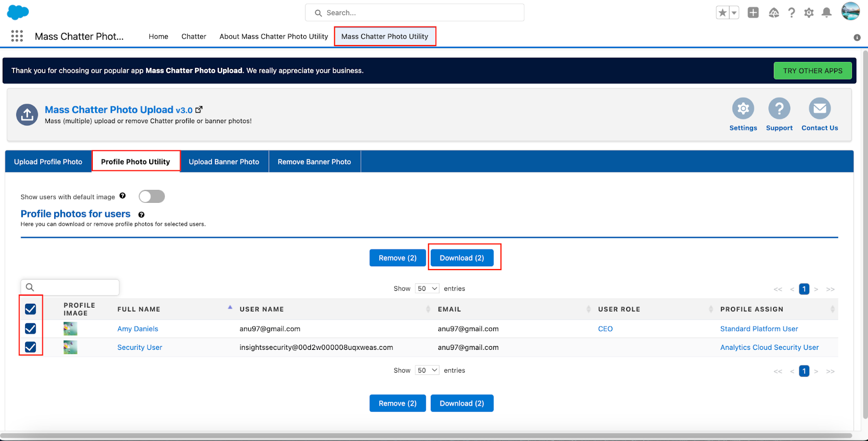The width and height of the screenshot is (868, 441).
Task: Open the notifications bell
Action: pos(826,12)
